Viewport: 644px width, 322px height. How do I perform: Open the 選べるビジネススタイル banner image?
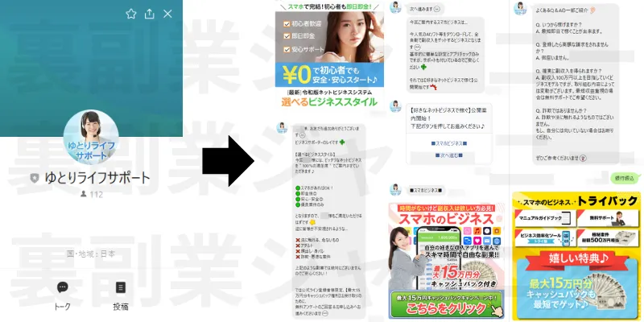[x=329, y=55]
